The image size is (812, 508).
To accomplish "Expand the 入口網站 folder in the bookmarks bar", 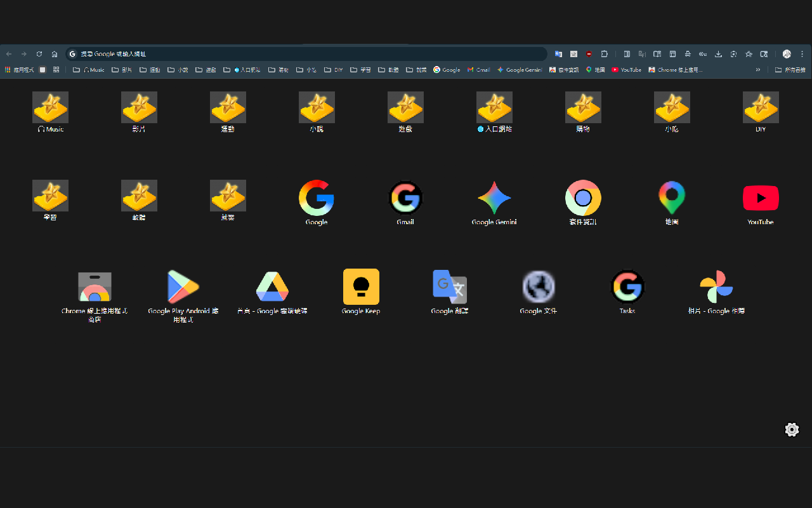I will (x=241, y=70).
